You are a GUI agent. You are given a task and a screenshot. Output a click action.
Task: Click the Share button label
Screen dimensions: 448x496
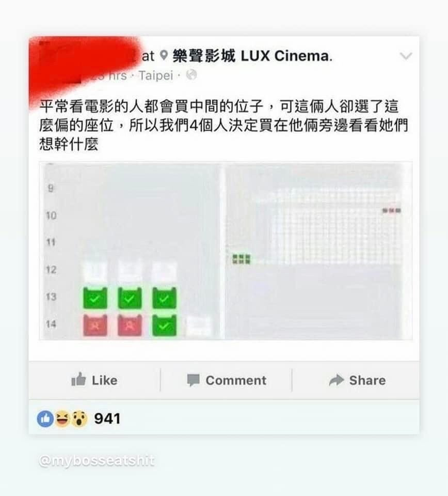tap(367, 380)
